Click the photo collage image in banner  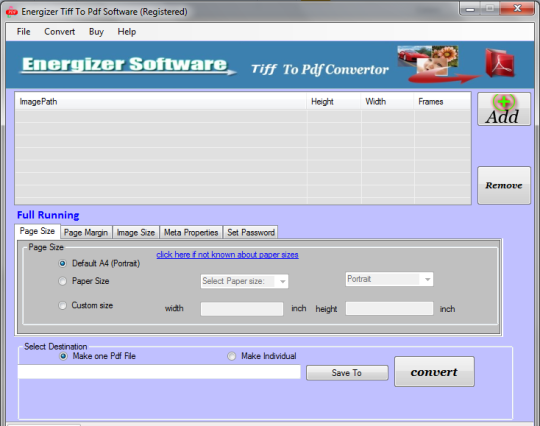click(428, 60)
